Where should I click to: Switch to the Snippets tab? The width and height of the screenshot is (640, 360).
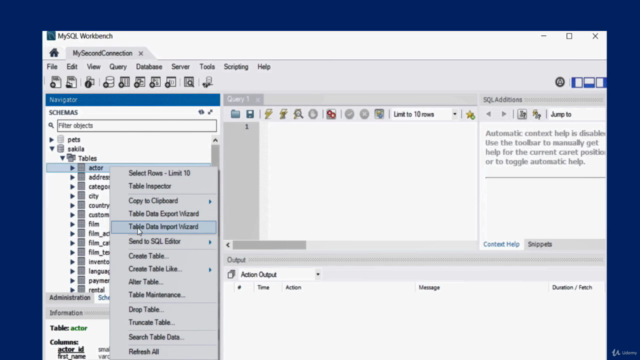[x=540, y=244]
